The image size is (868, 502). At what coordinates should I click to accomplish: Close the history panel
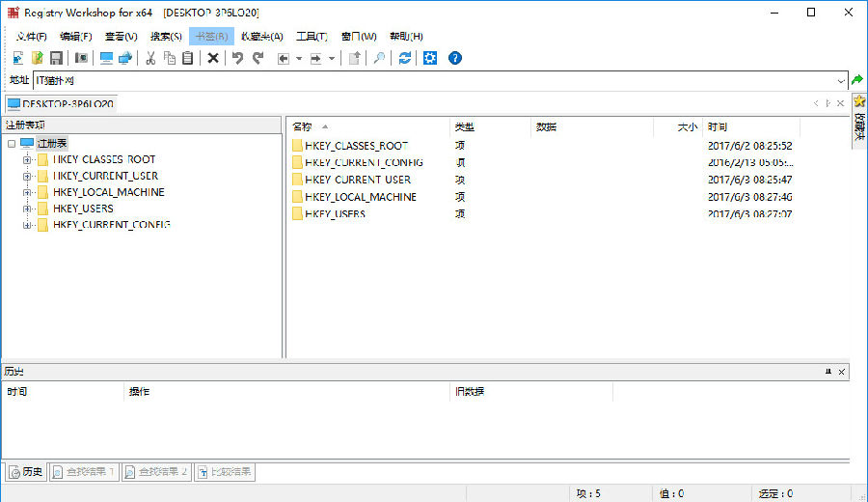coord(841,372)
